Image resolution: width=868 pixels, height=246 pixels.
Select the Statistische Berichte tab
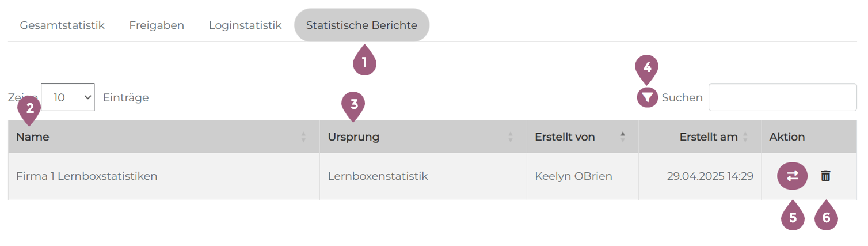click(x=361, y=25)
